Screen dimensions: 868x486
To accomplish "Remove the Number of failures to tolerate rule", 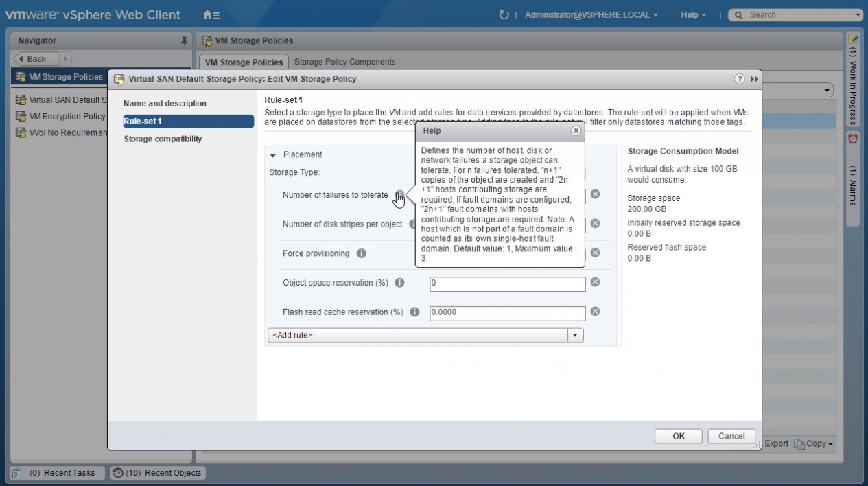I will [x=596, y=194].
